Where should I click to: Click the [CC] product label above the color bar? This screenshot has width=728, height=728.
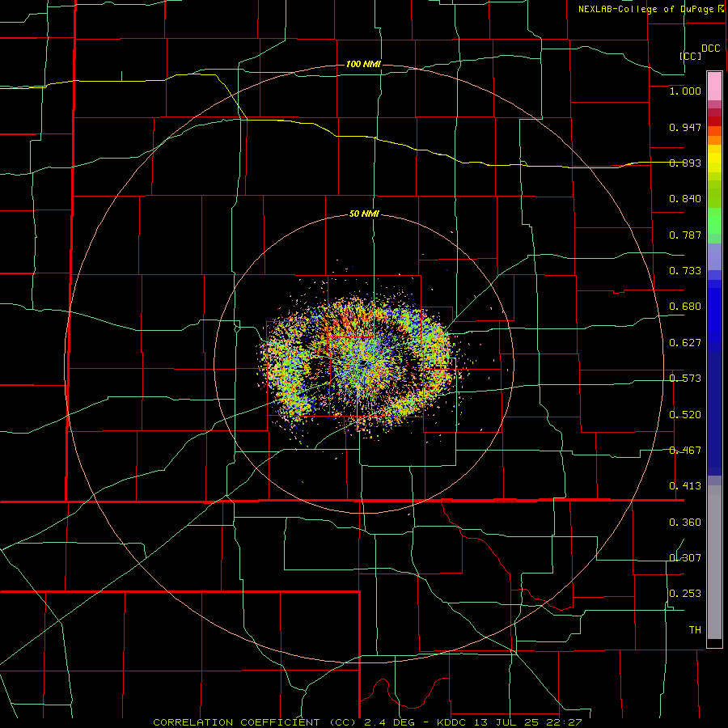pos(691,56)
